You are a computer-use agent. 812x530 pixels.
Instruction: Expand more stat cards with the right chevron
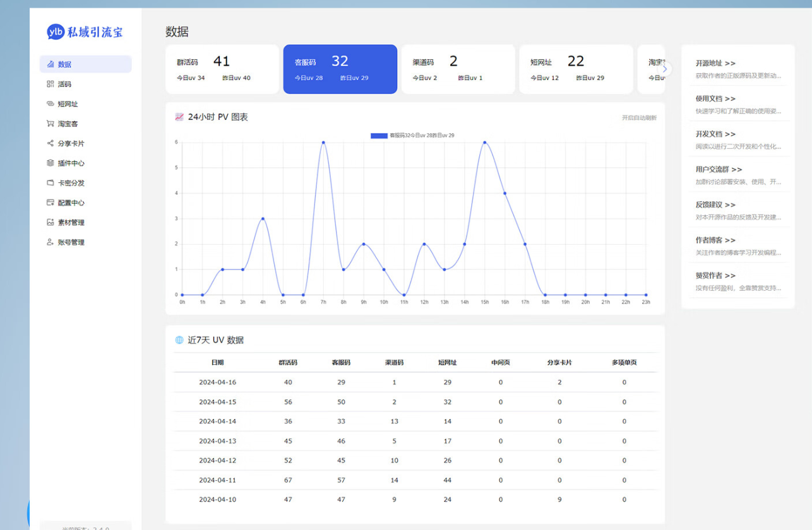point(667,69)
